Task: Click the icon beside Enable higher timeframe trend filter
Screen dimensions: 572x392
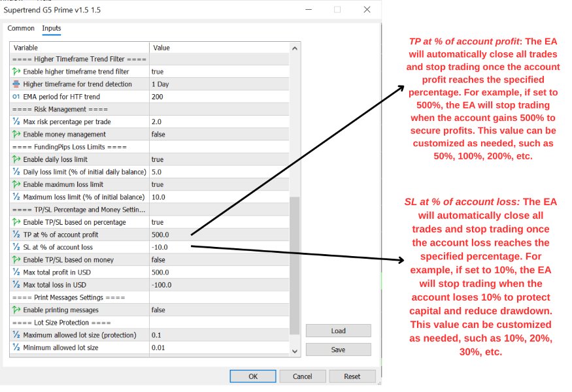Action: (16, 71)
